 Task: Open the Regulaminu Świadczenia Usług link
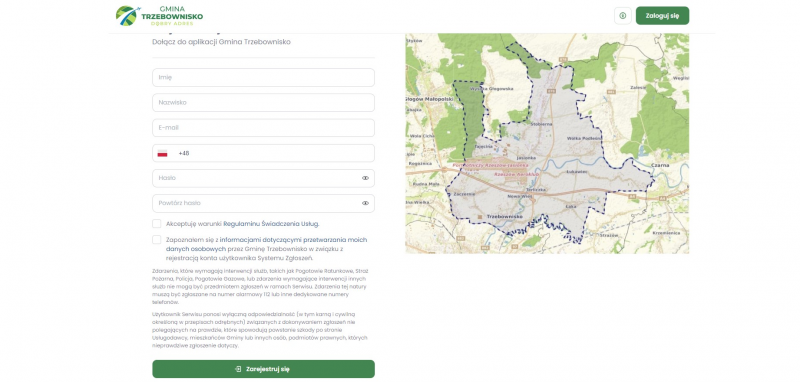coord(271,224)
